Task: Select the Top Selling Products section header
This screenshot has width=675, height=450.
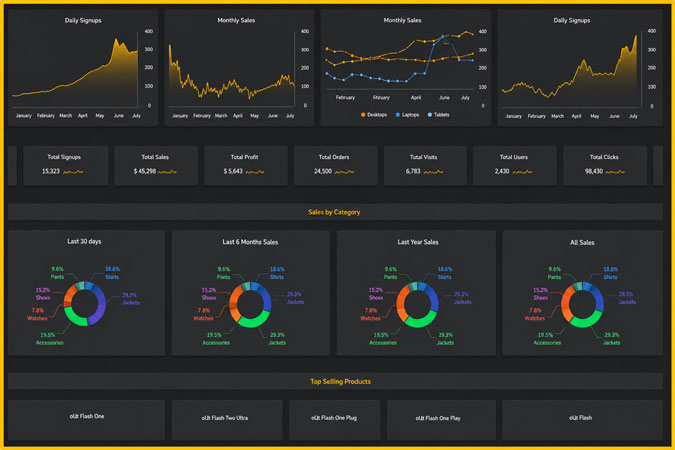Action: click(335, 381)
